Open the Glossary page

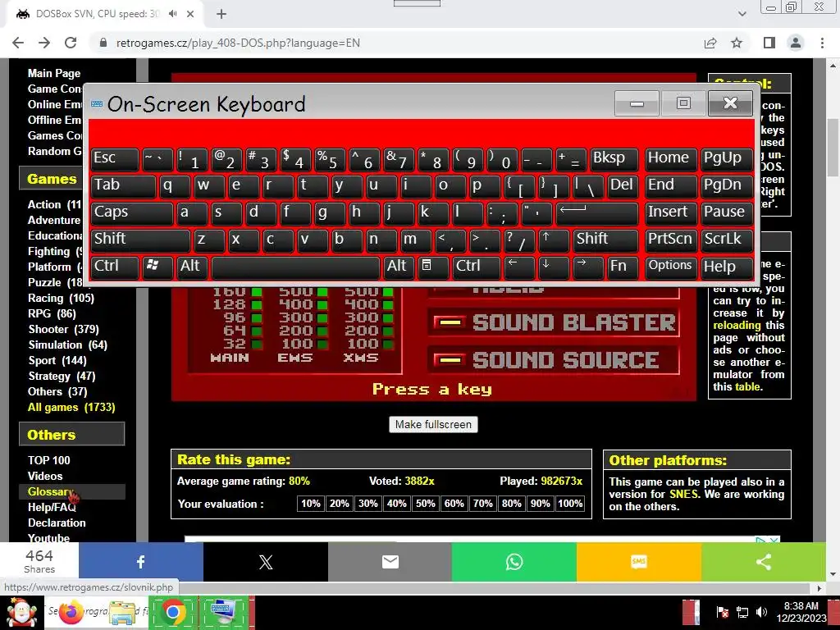pyautogui.click(x=50, y=492)
